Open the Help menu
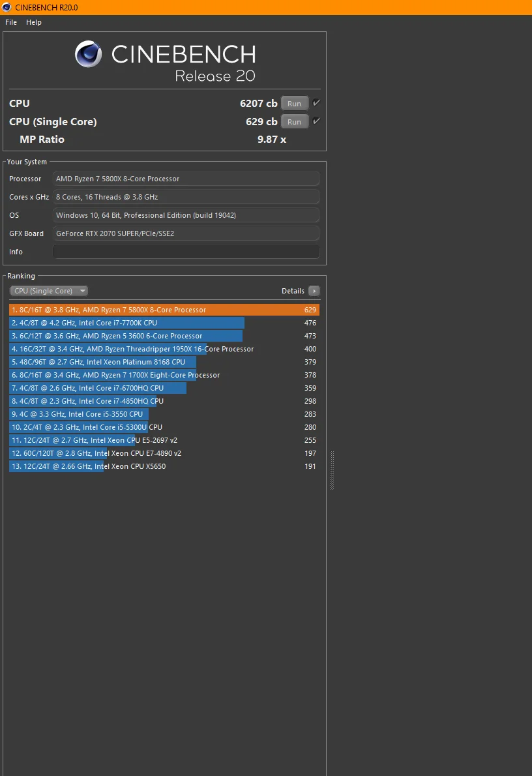The width and height of the screenshot is (532, 776). [x=34, y=22]
